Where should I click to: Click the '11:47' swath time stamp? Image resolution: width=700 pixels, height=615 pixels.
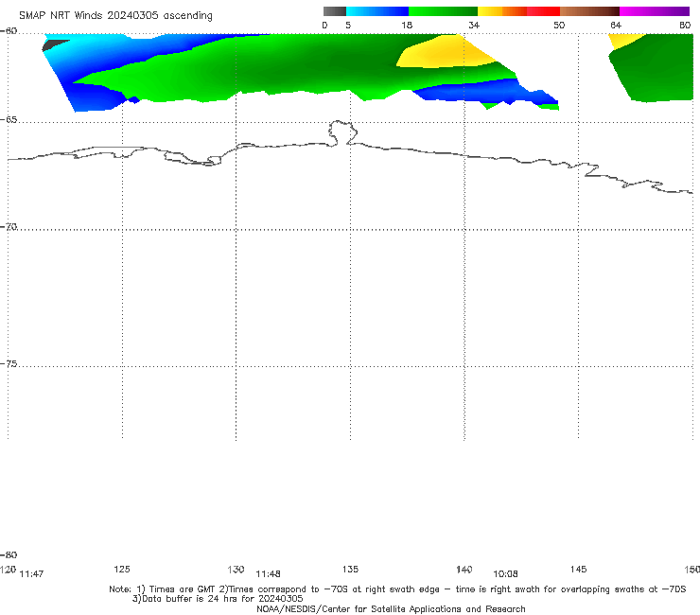[32, 574]
